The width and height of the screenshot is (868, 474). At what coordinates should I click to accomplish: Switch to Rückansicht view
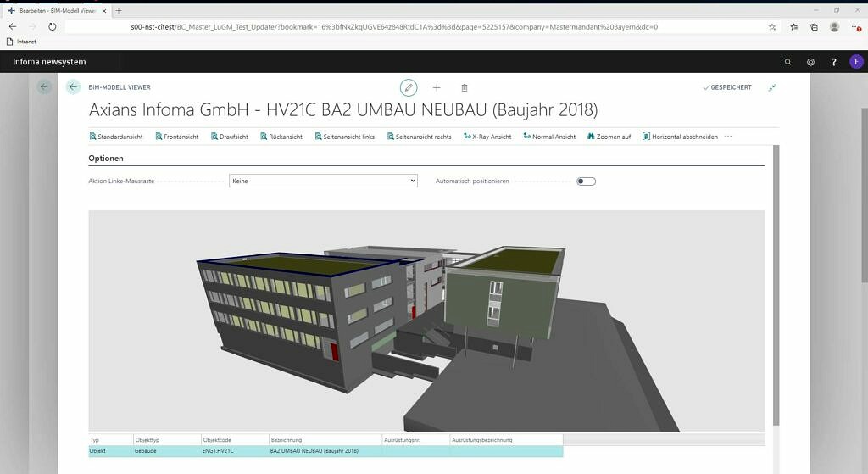[x=281, y=137]
